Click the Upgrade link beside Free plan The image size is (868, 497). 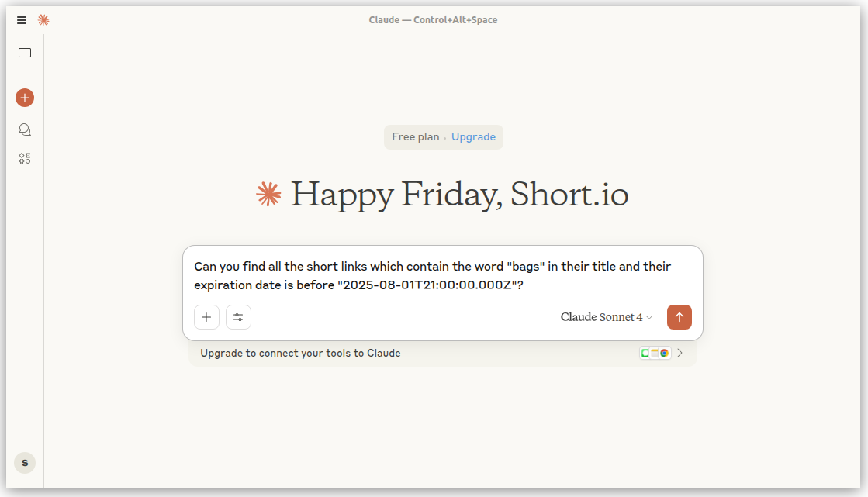(x=473, y=137)
